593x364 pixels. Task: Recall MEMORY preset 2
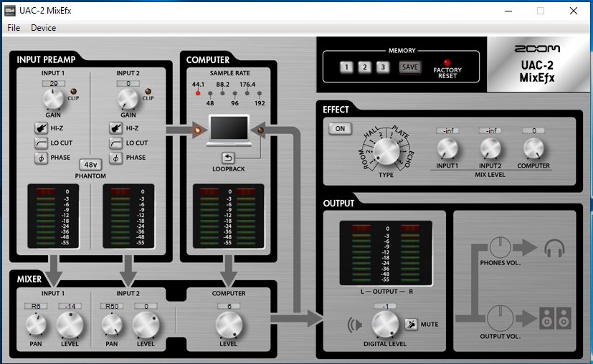(x=364, y=67)
